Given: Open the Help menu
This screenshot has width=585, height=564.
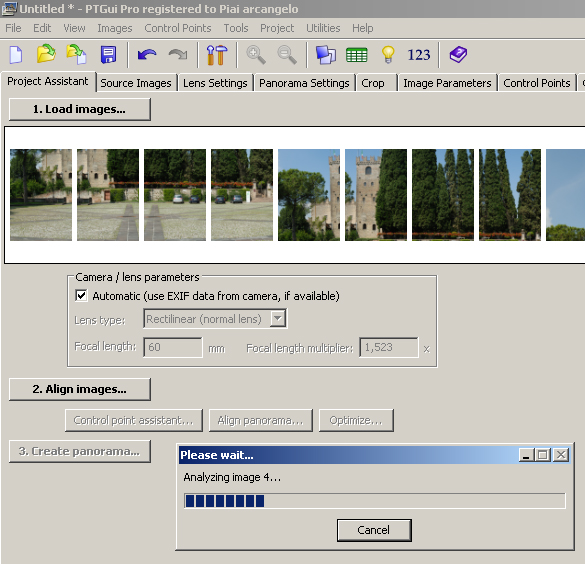Looking at the screenshot, I should pyautogui.click(x=362, y=28).
